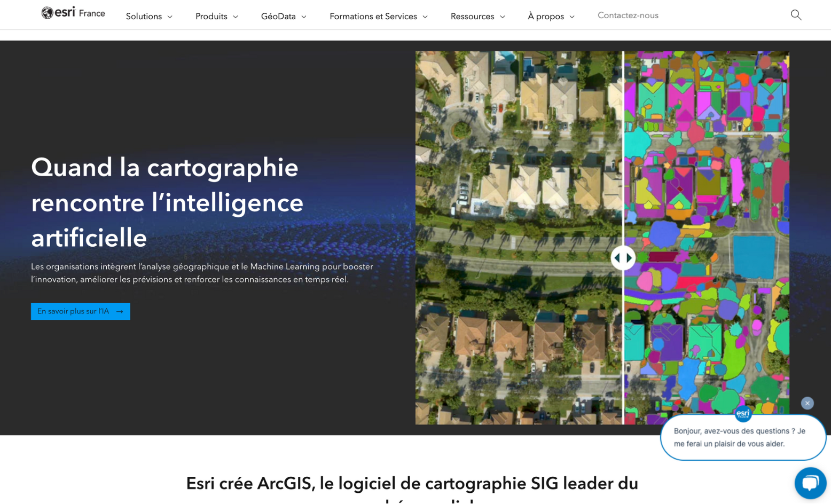Click the En savoir plus sur l'IA button
Viewport: 831px width, 504px height.
(x=80, y=311)
